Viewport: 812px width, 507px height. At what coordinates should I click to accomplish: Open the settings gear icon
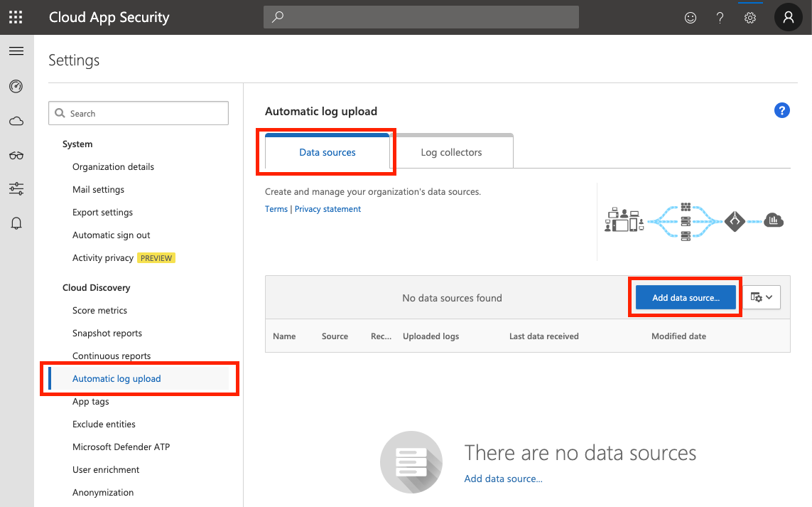tap(750, 18)
